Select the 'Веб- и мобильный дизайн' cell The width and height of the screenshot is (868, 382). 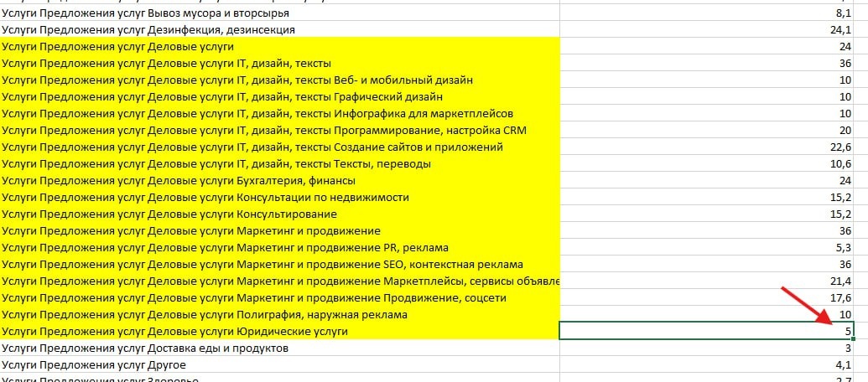point(279,80)
